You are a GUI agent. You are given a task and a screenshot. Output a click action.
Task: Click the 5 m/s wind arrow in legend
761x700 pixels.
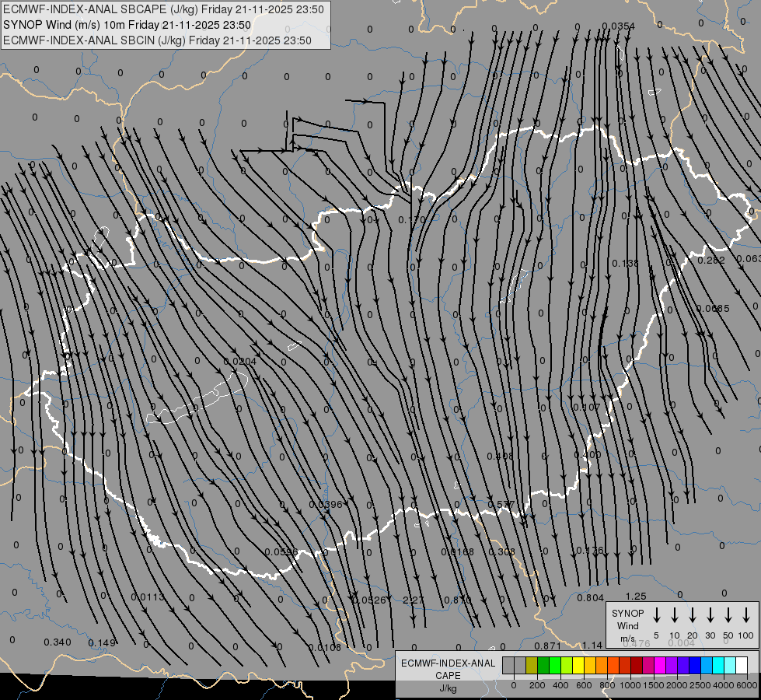click(x=657, y=615)
